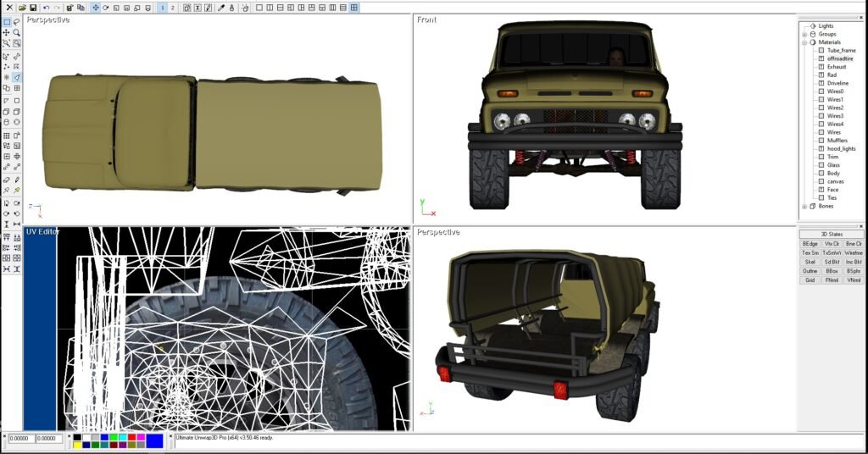Collapse the Materials tree node
This screenshot has width=868, height=454.
coord(804,42)
